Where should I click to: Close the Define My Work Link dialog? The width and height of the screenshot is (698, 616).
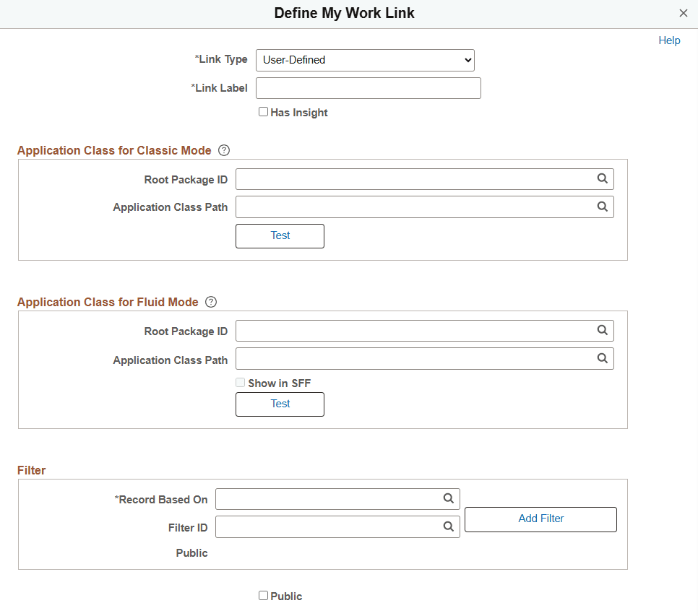(683, 13)
